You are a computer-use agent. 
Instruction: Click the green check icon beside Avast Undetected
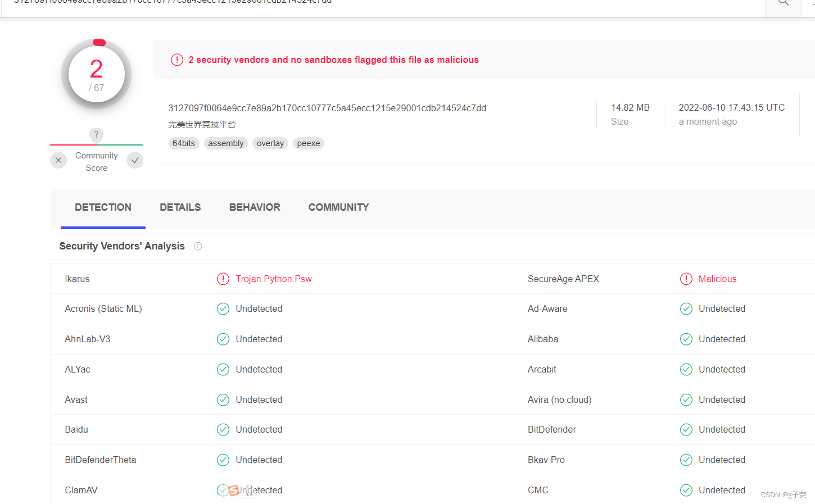point(223,399)
